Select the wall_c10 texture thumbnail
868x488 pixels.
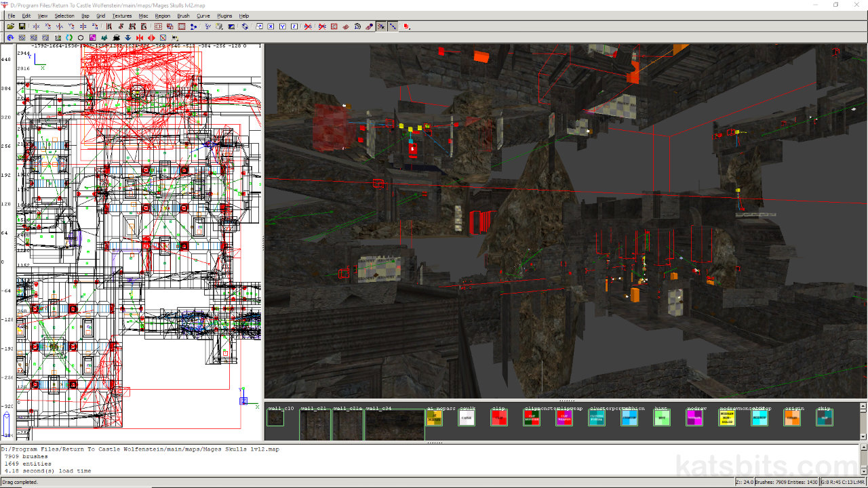point(275,418)
